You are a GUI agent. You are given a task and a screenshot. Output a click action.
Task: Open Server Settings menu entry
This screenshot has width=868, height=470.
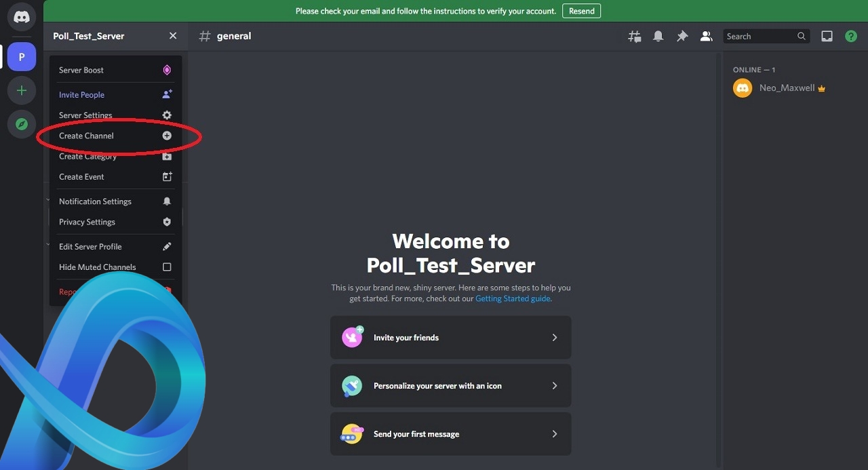pos(115,115)
